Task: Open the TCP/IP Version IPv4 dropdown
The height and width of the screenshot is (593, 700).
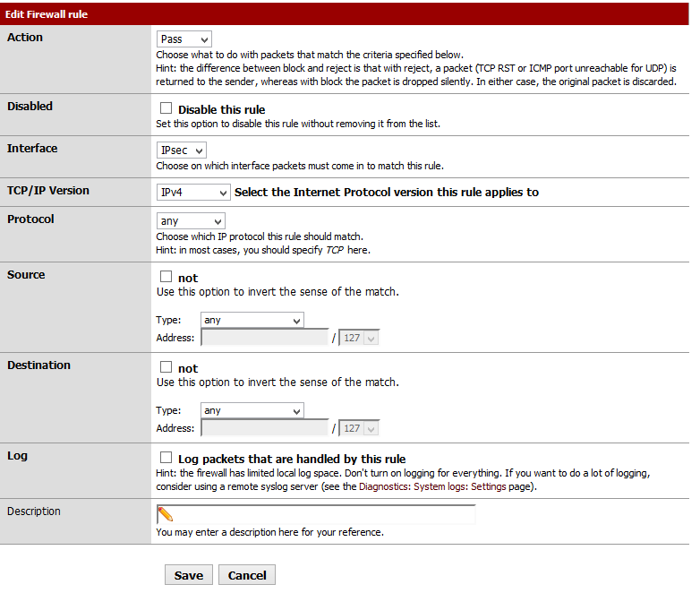Action: tap(193, 193)
